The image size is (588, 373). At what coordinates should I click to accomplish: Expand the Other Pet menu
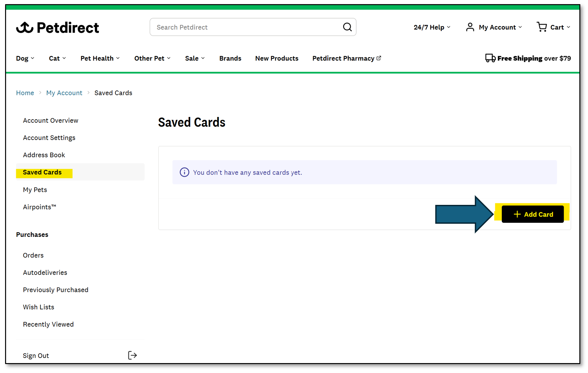tap(153, 58)
